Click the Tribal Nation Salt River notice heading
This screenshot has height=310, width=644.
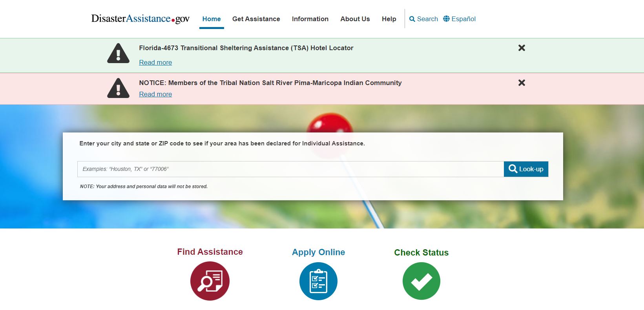coord(270,83)
